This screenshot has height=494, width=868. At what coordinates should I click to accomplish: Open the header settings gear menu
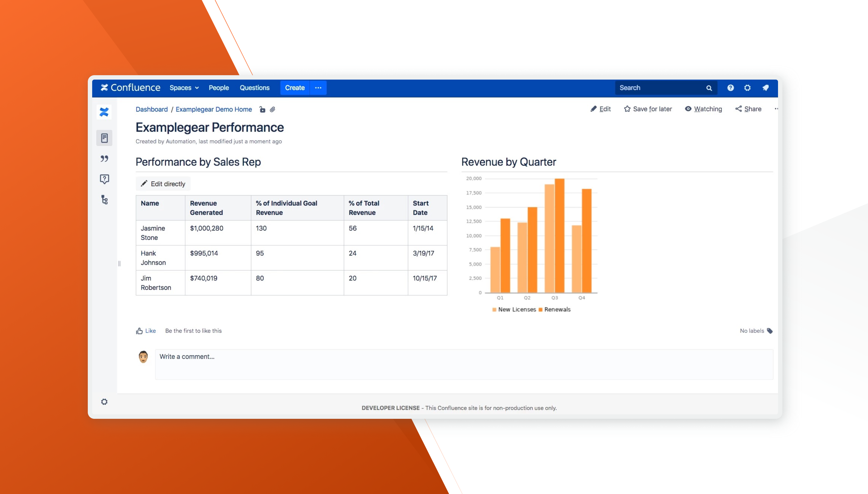pyautogui.click(x=747, y=88)
